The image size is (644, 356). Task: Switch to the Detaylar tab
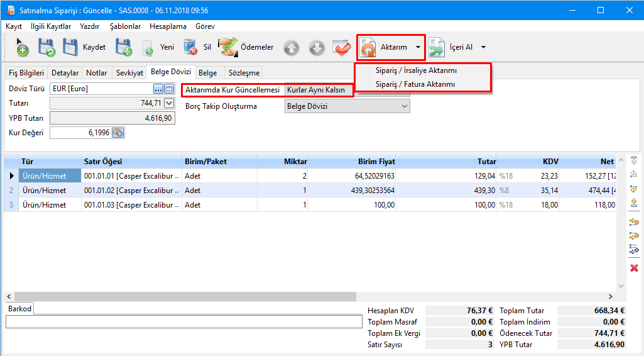click(65, 73)
